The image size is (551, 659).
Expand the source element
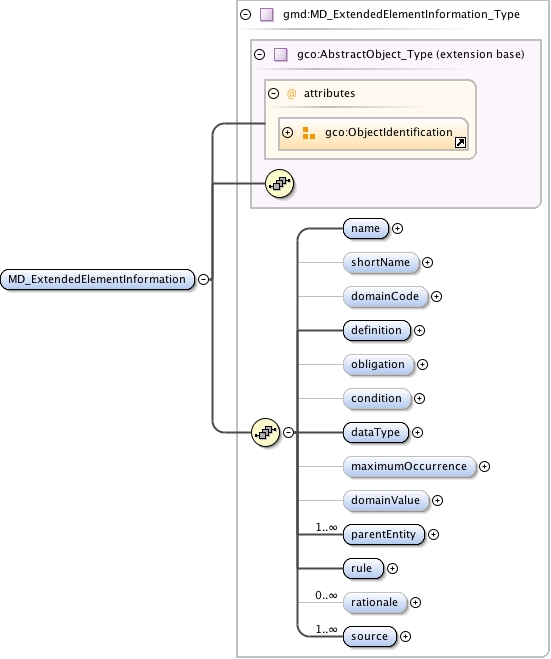[405, 636]
